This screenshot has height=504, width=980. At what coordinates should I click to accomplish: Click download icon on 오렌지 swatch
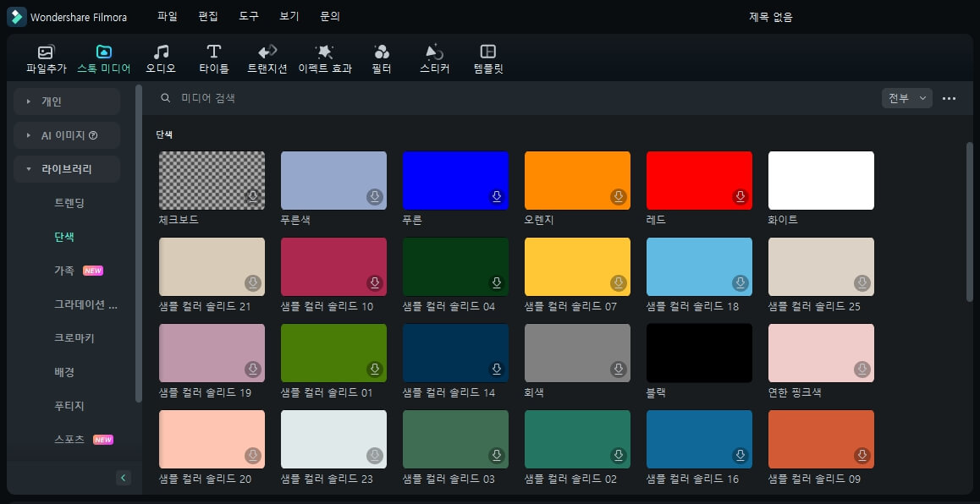(x=618, y=197)
